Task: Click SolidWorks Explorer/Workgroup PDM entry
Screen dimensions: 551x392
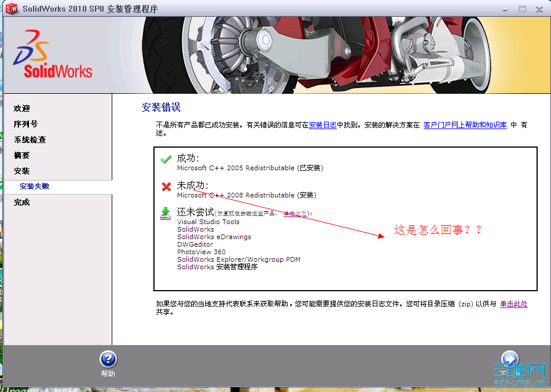Action: (x=239, y=259)
